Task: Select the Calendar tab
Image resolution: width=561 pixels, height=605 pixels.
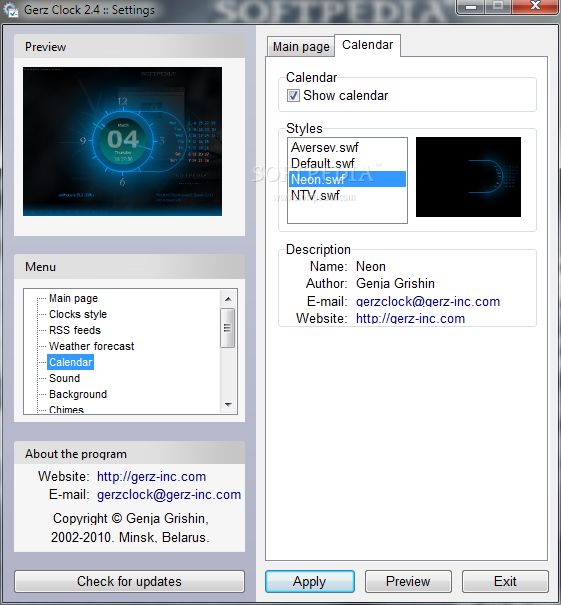Action: (367, 45)
